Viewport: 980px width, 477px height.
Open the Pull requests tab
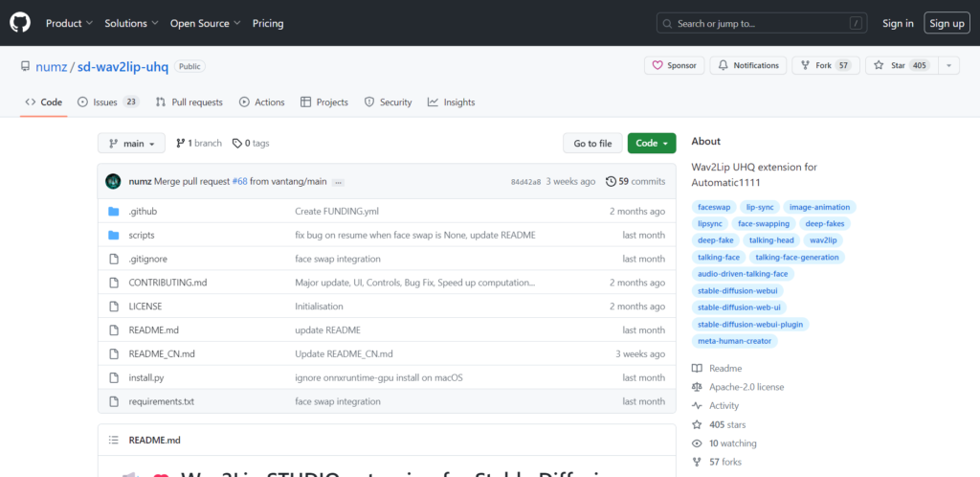[189, 102]
